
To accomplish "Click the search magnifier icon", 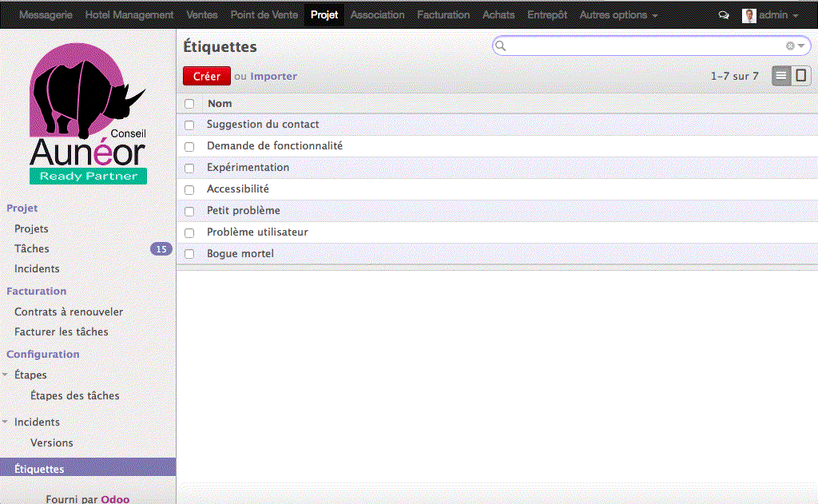I will (501, 46).
